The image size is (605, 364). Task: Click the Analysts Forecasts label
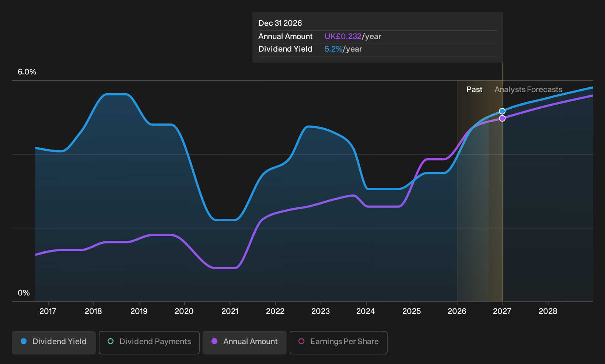[x=528, y=90]
